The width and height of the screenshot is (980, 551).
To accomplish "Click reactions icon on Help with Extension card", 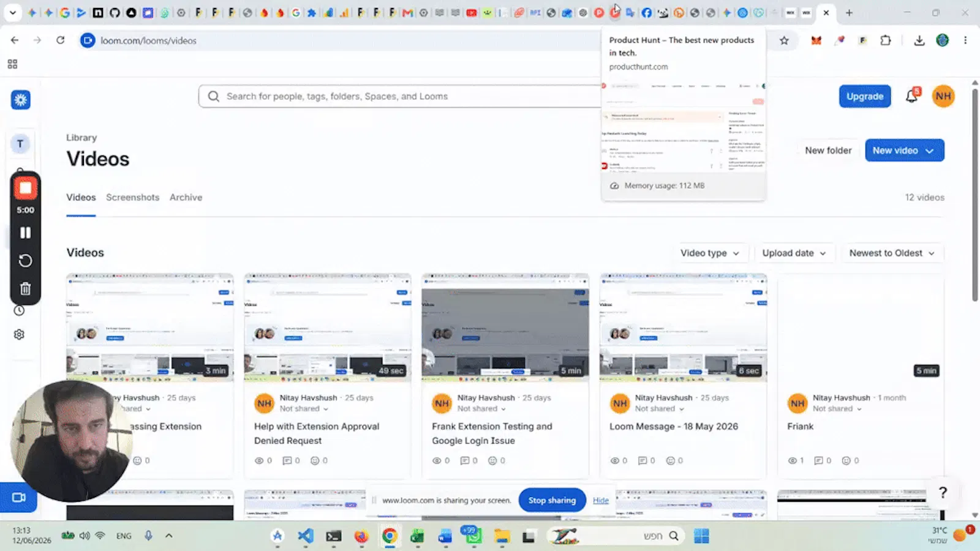I will tap(315, 460).
